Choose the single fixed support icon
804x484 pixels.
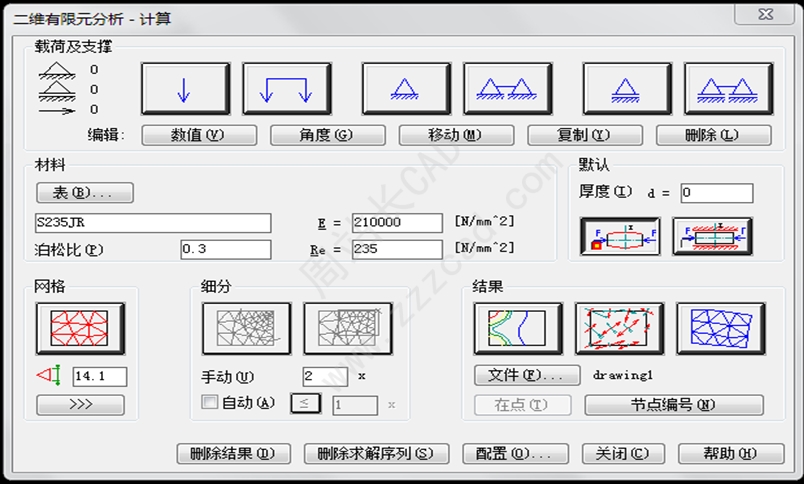pyautogui.click(x=406, y=89)
